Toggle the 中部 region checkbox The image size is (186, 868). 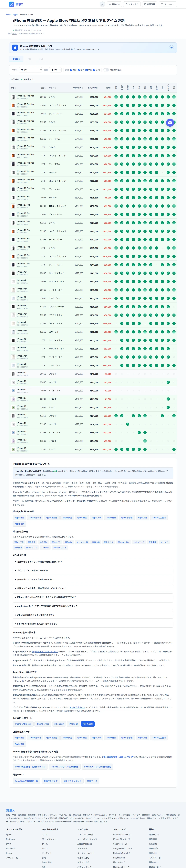click(86, 70)
